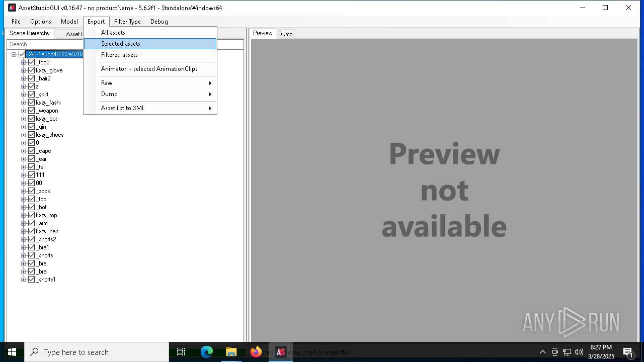644x362 pixels.
Task: Toggle the _weapon checkbox
Action: 31,111
